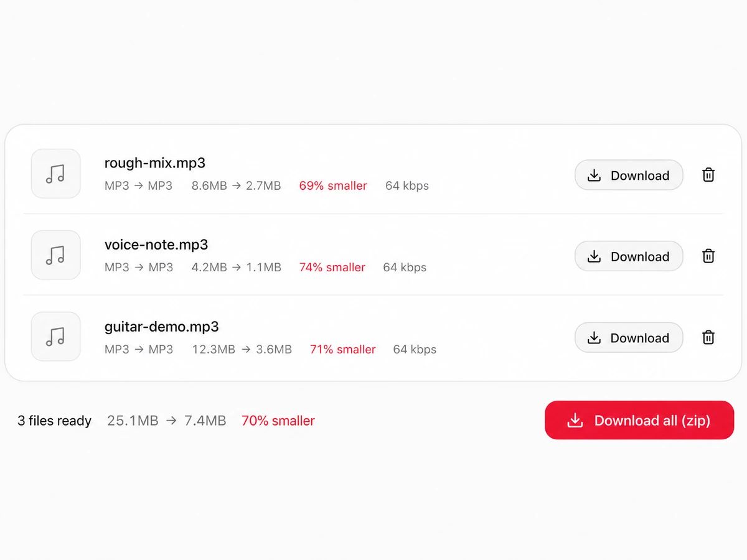Click MP3 → MP3 under rough-mix.mp3

pos(139,185)
